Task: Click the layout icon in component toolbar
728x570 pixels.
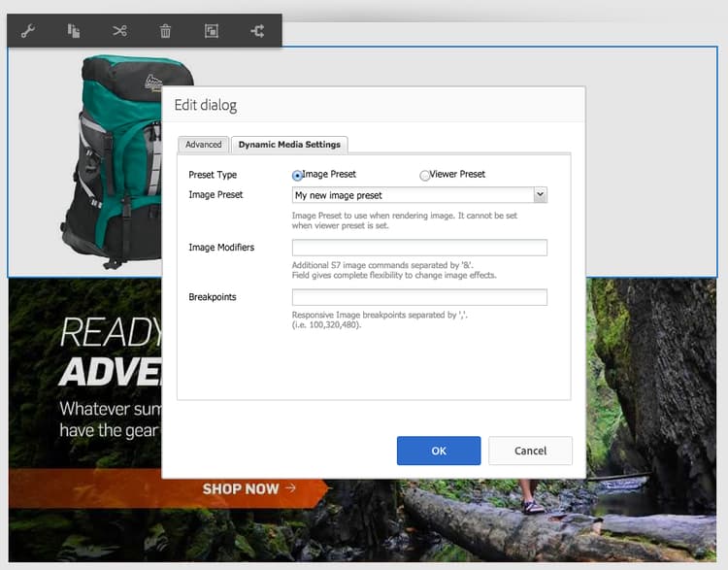Action: coord(212,31)
